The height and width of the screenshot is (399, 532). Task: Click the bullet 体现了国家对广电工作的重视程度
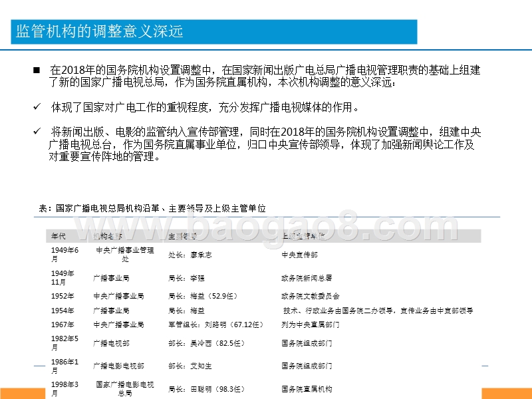(205, 107)
